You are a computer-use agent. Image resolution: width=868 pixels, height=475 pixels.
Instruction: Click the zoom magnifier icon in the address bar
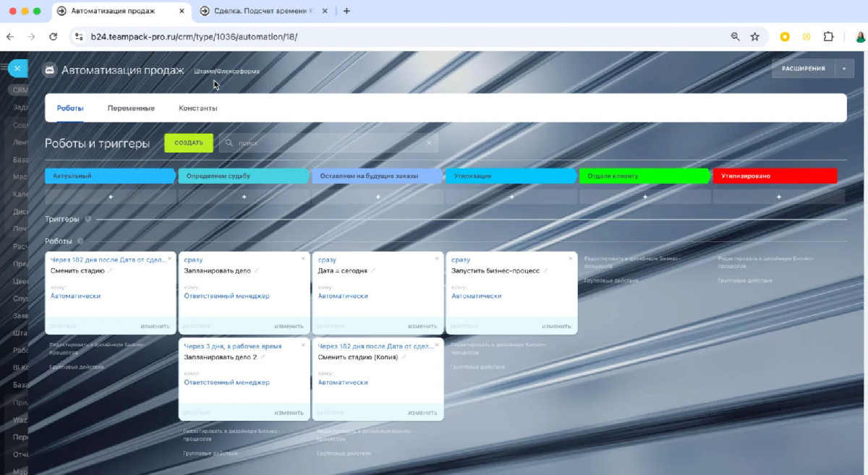(x=735, y=36)
